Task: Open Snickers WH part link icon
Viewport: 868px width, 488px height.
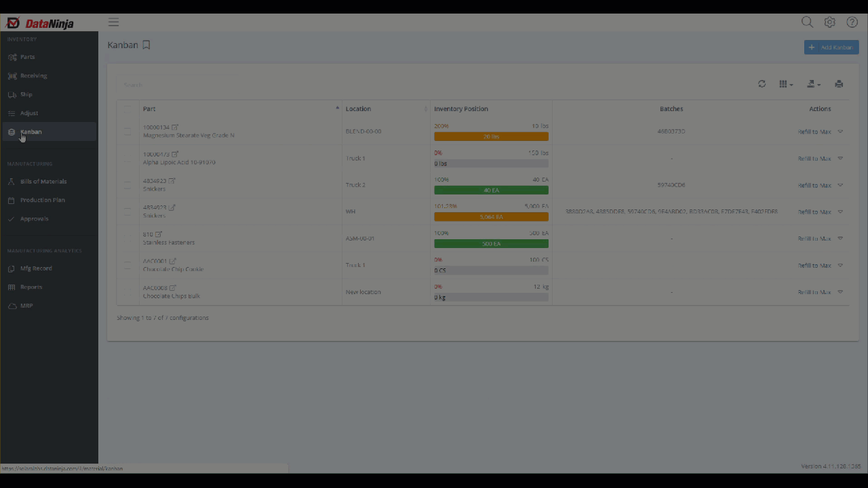Action: [172, 207]
